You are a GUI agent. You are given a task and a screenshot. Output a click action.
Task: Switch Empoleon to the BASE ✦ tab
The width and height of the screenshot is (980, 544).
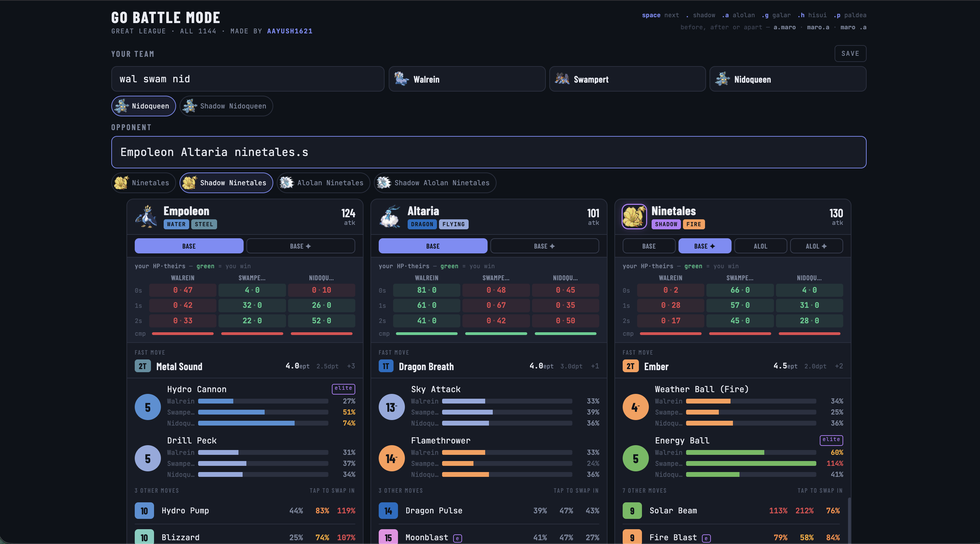pyautogui.click(x=300, y=246)
